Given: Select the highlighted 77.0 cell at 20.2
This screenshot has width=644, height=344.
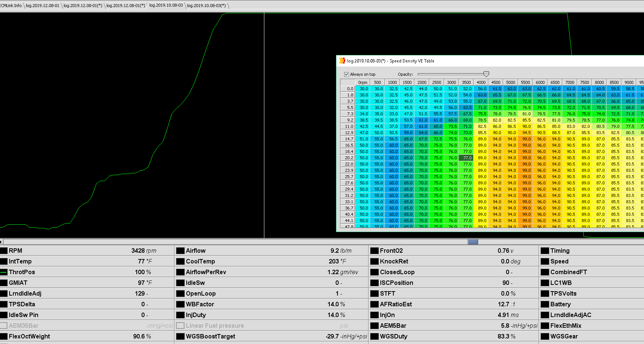Looking at the screenshot, I should 466,158.
